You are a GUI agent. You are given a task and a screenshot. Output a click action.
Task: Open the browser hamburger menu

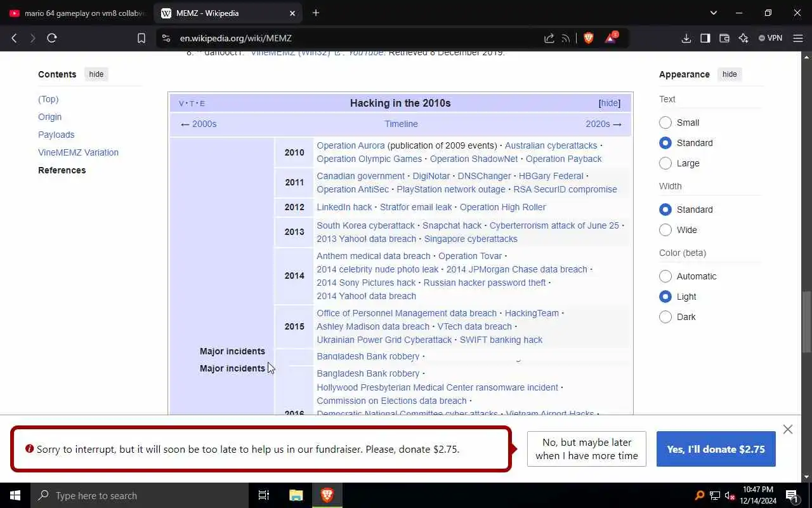(798, 38)
